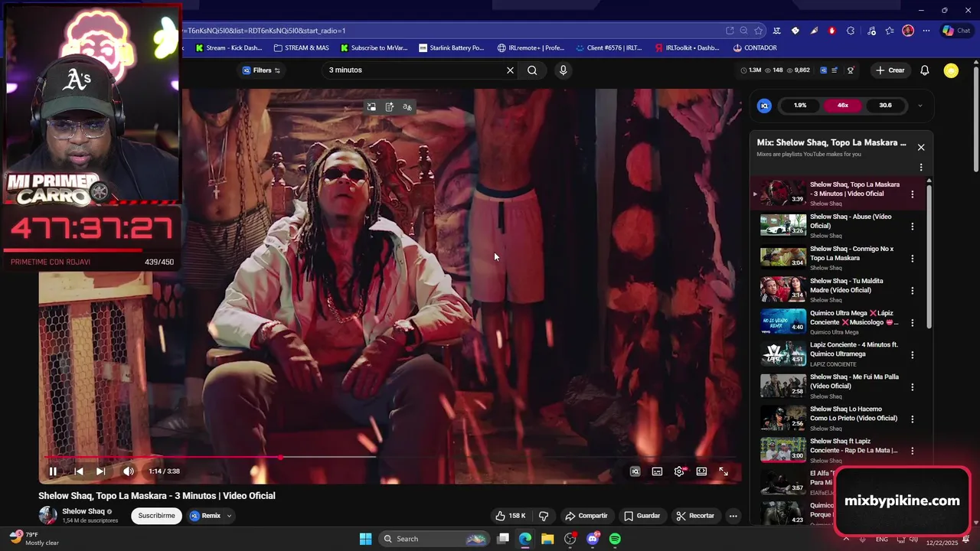This screenshot has height=551, width=980.
Task: Open the IRLToolkit Dashboard bookmark
Action: click(687, 47)
